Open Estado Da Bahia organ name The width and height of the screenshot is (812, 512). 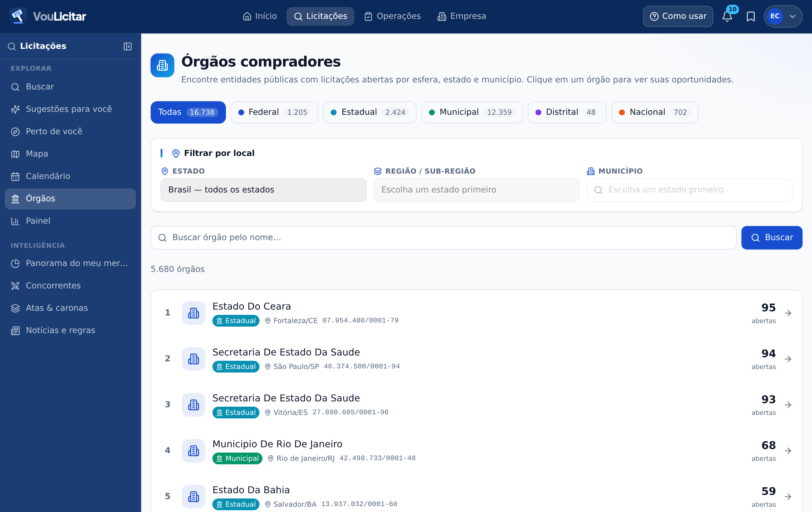tap(251, 490)
